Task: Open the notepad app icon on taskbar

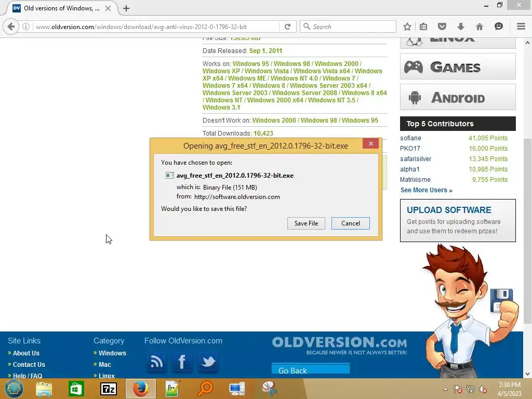Action: click(172, 389)
